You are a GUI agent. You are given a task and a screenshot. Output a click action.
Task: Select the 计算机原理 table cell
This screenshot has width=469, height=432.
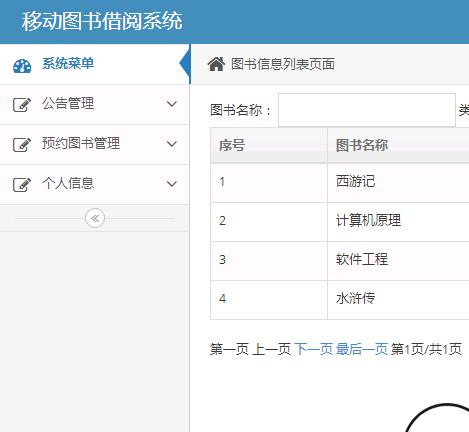pyautogui.click(x=398, y=222)
